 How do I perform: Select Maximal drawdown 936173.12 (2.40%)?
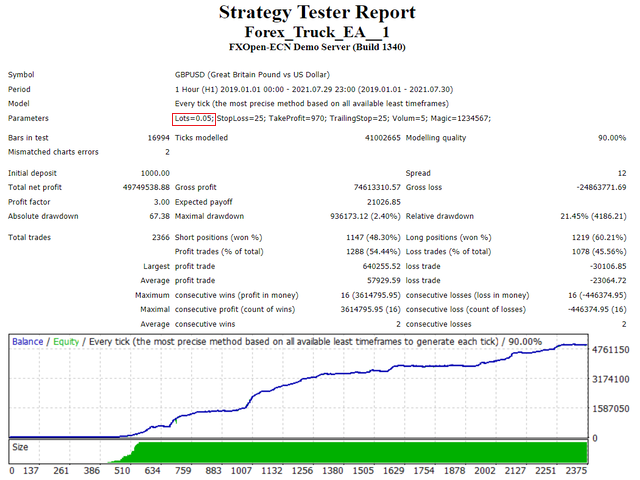pyautogui.click(x=365, y=216)
